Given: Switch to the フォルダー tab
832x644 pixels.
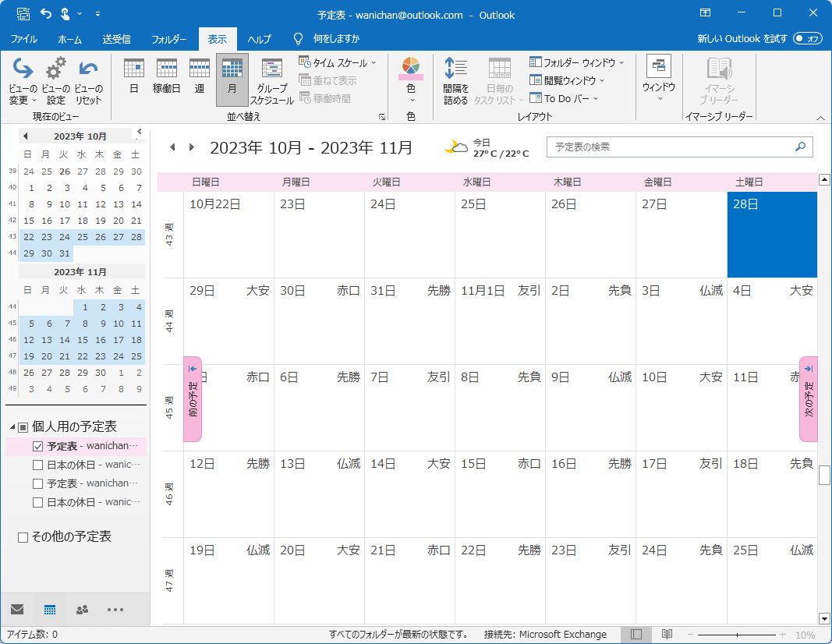Looking at the screenshot, I should pyautogui.click(x=168, y=39).
